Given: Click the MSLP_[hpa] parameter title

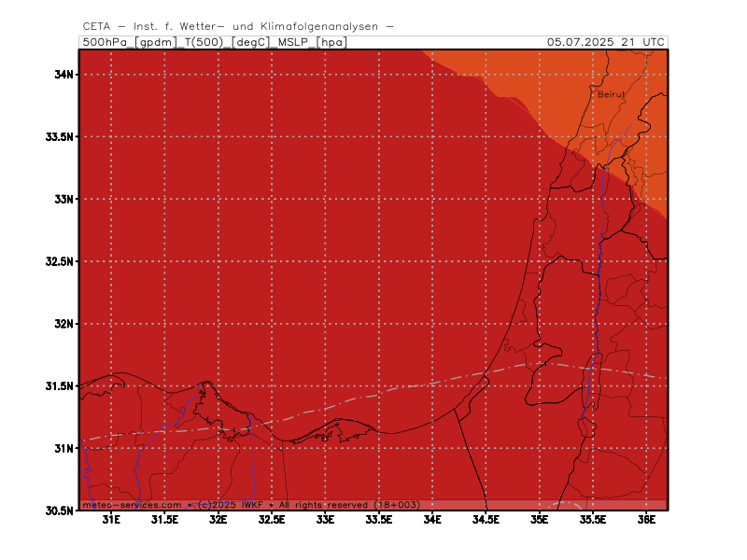Looking at the screenshot, I should point(313,42).
